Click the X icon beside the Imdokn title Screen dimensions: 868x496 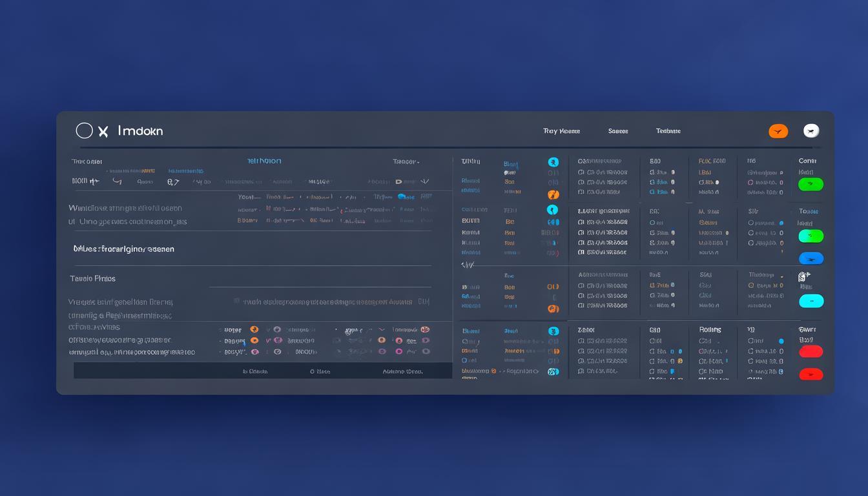click(x=103, y=132)
